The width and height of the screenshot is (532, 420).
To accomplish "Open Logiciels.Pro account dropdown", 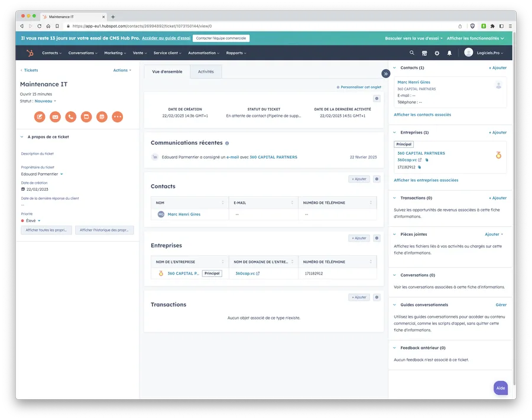I will coord(490,53).
